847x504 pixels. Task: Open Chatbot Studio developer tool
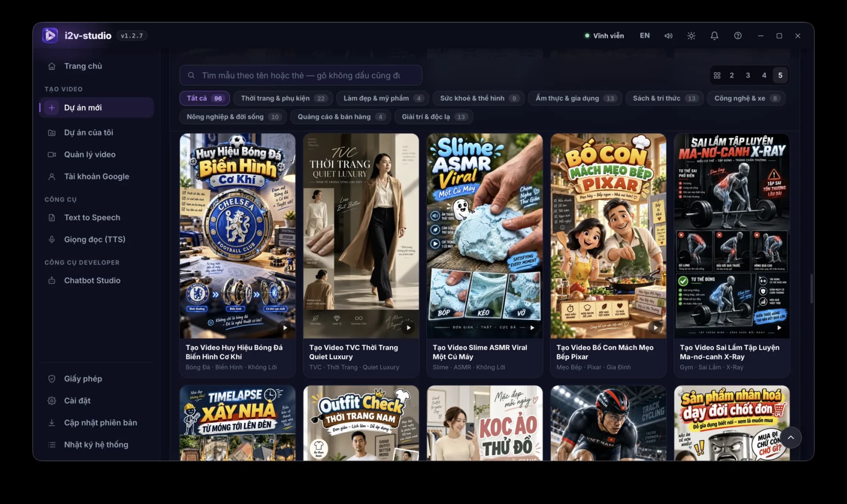96,280
